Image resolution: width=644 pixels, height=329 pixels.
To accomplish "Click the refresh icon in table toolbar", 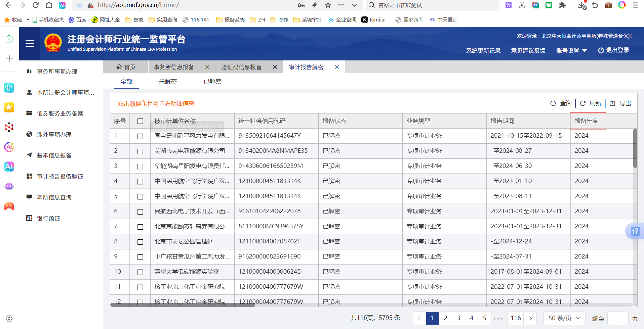I will tap(583, 103).
